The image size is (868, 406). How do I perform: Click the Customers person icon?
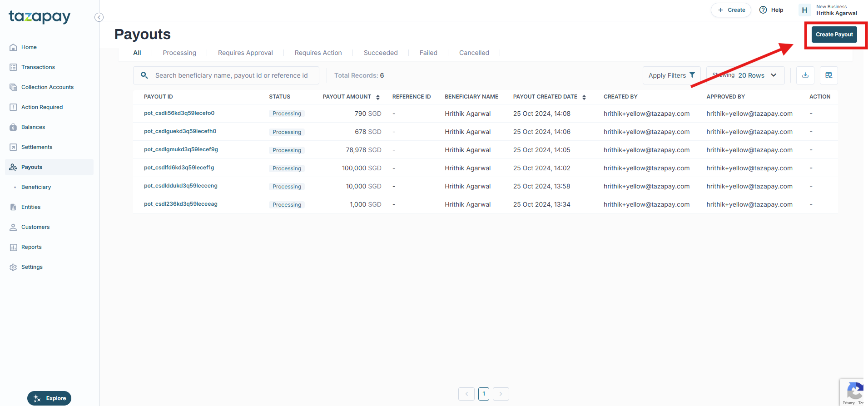[x=13, y=227]
